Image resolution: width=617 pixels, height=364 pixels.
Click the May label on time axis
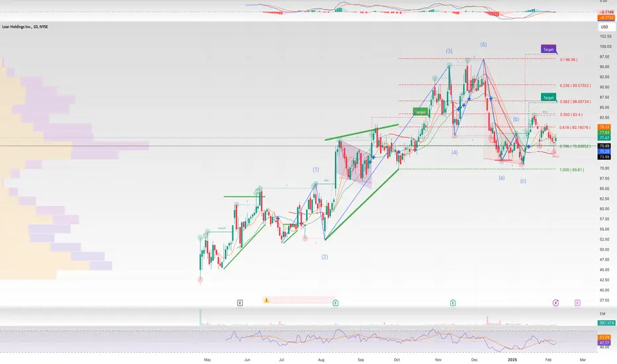pyautogui.click(x=207, y=359)
